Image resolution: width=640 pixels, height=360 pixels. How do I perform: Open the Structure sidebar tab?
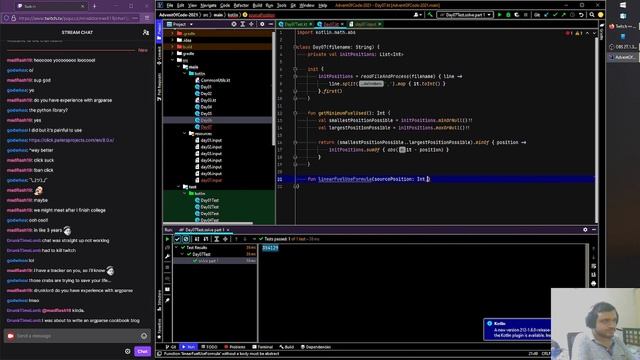click(159, 300)
